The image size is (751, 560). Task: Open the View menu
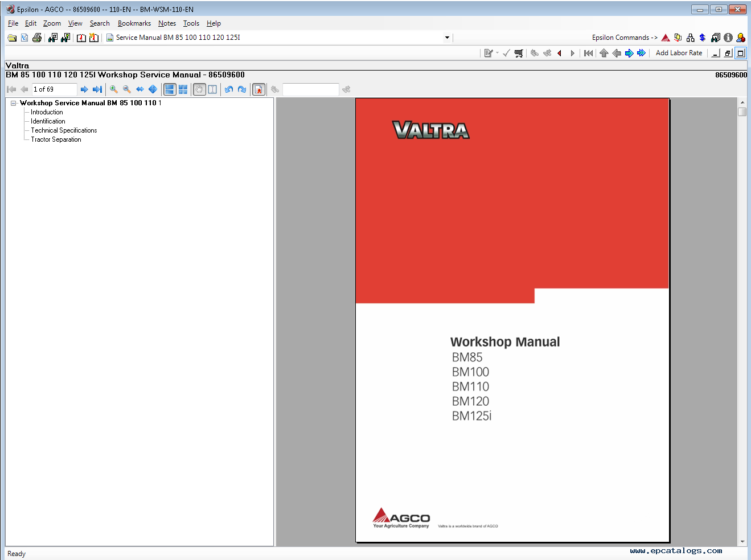[75, 23]
